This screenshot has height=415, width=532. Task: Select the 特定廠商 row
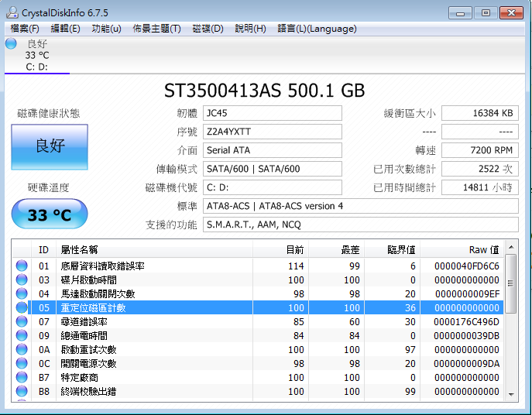[x=258, y=377]
